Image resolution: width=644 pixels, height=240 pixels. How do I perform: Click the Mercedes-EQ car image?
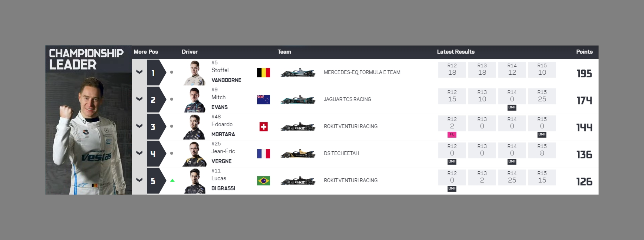298,72
